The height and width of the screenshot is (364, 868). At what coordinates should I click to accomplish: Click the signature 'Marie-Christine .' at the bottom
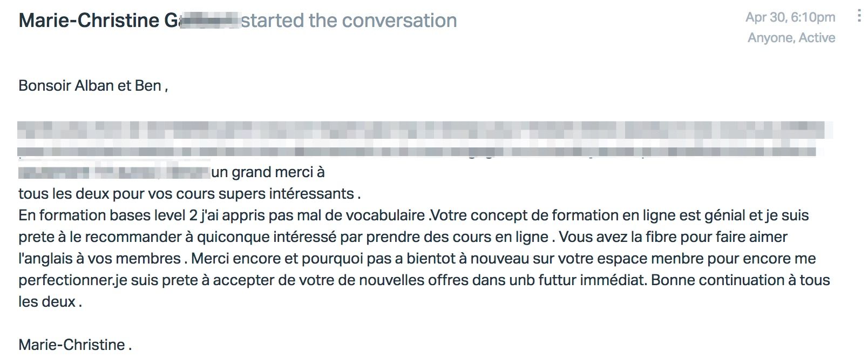coord(75,345)
